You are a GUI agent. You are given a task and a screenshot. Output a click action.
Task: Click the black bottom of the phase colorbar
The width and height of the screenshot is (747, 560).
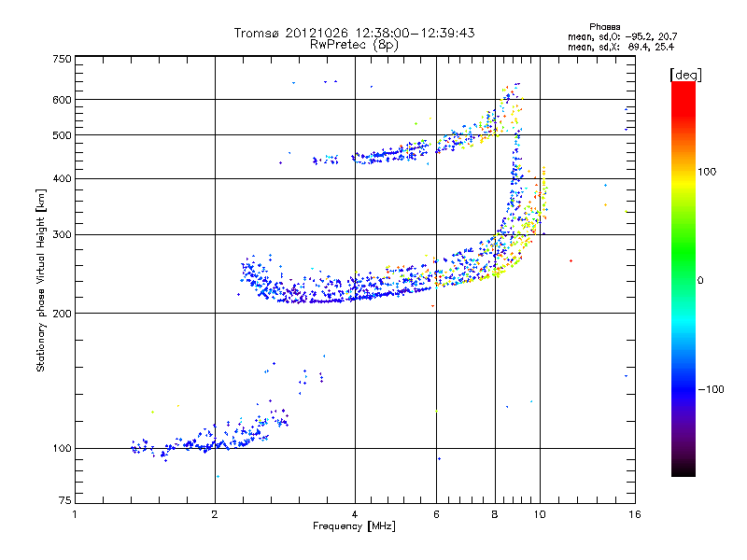684,470
